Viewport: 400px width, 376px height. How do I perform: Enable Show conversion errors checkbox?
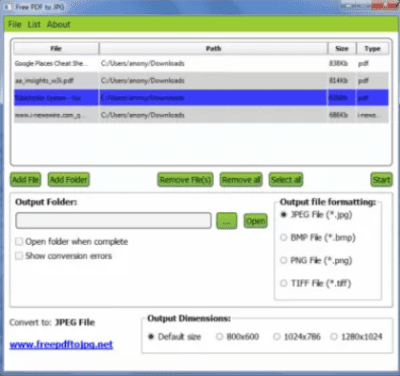point(19,256)
